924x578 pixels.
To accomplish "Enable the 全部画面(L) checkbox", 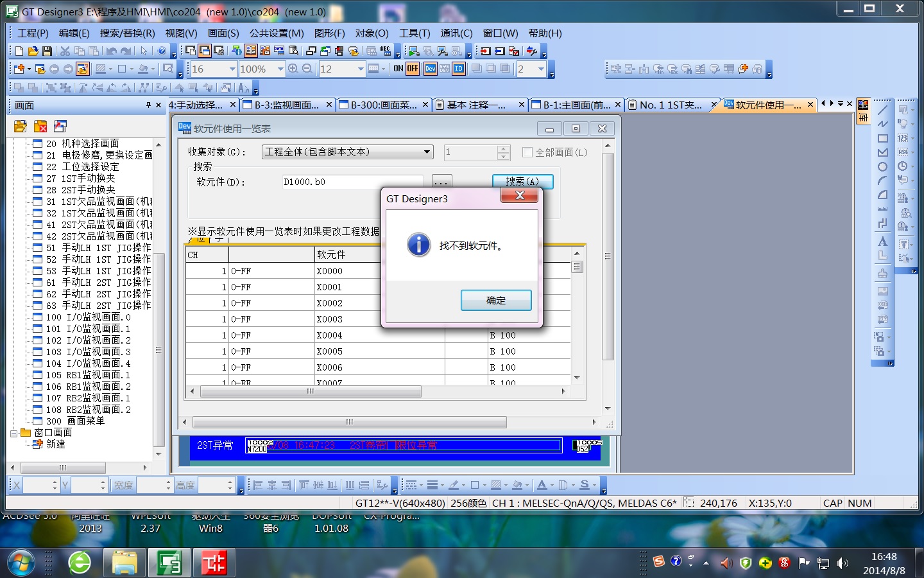I will 527,152.
